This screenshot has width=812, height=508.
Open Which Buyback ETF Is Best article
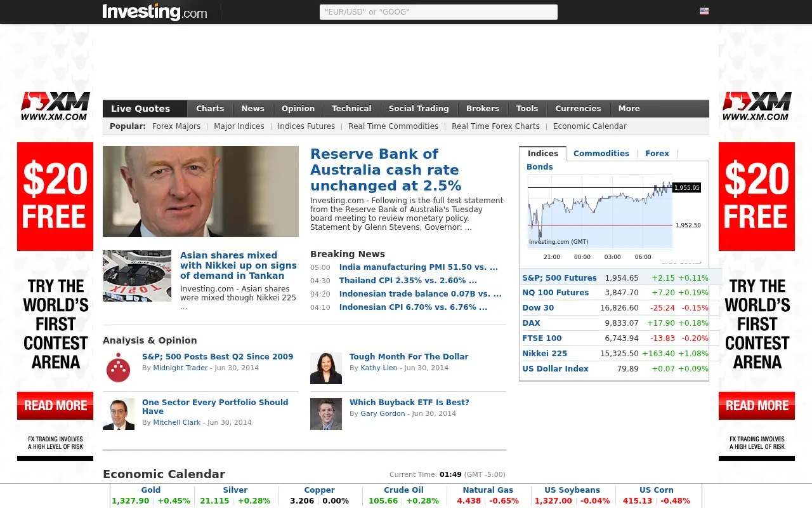(409, 403)
